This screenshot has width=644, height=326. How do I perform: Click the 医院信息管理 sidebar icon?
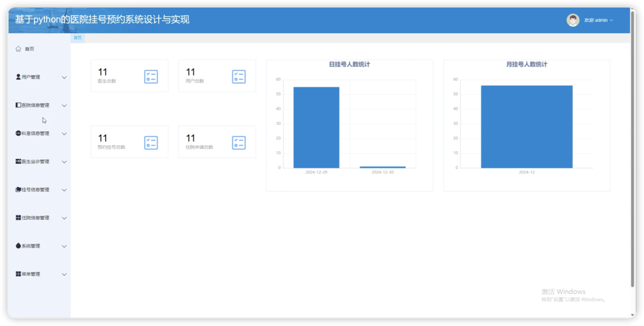[18, 105]
